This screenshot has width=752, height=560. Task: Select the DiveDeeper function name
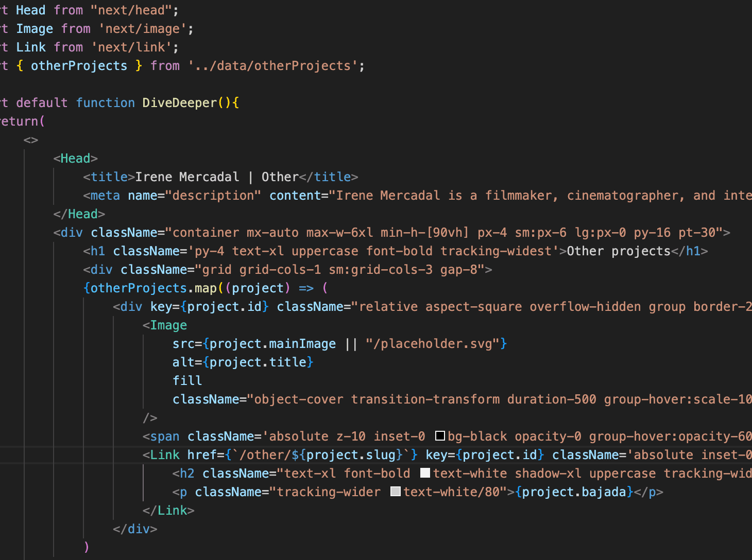coord(179,102)
